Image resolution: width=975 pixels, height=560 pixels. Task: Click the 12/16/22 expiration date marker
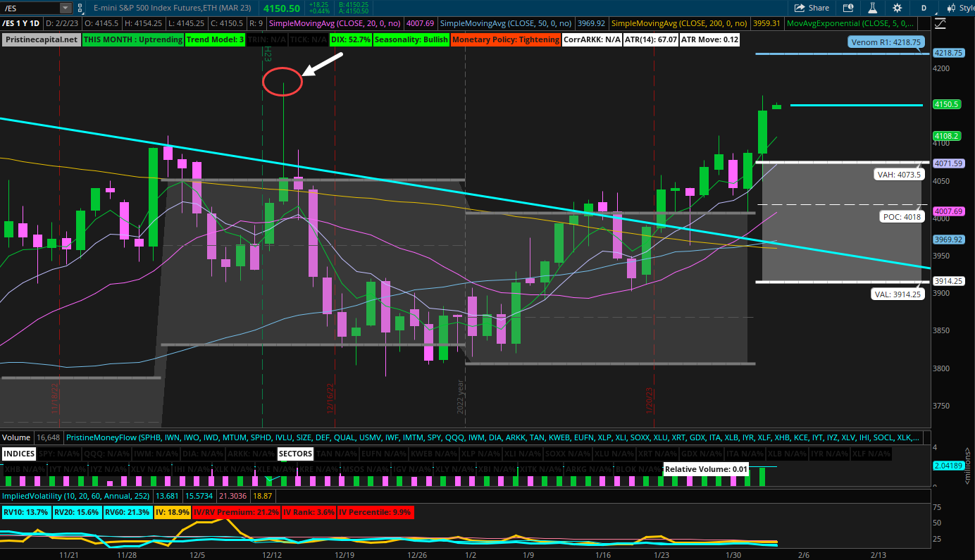pyautogui.click(x=329, y=397)
